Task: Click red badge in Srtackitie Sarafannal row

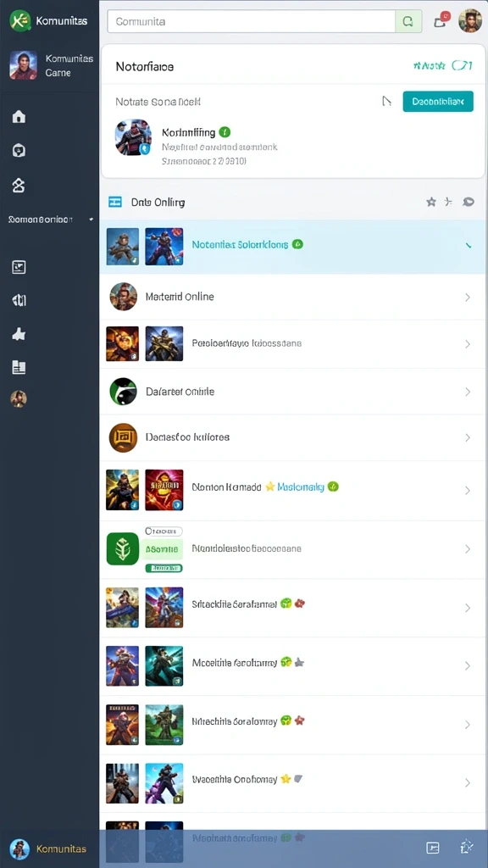Action: [x=299, y=604]
